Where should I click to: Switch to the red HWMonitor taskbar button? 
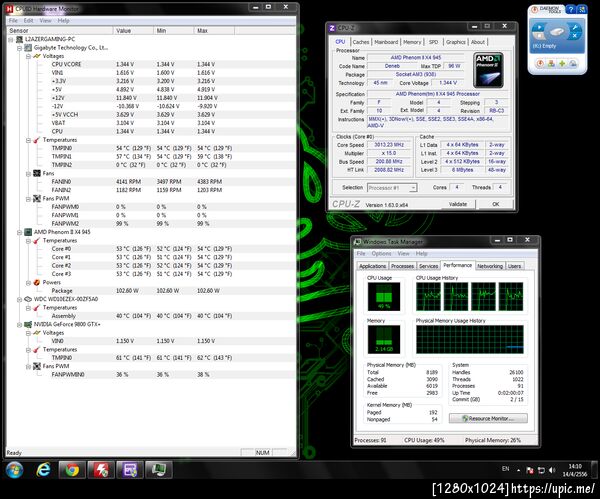click(x=101, y=470)
